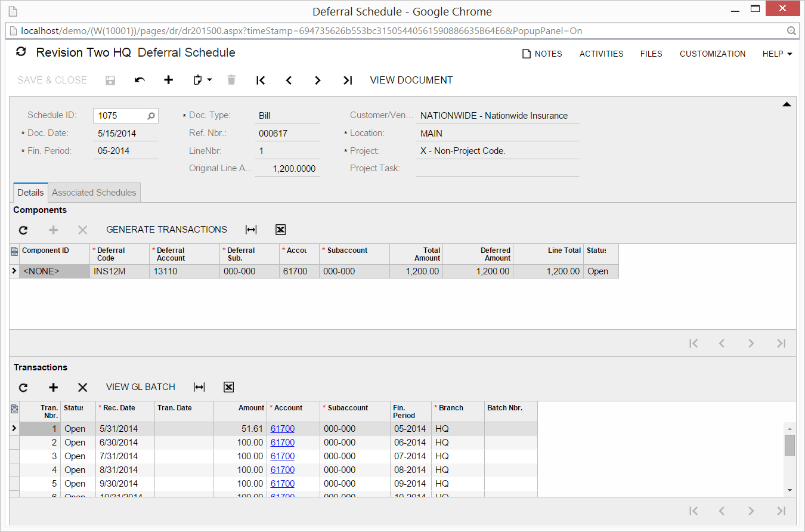Click the Chrome zoom magnifier in address bar
Viewport: 805px width, 532px height.
(x=791, y=30)
